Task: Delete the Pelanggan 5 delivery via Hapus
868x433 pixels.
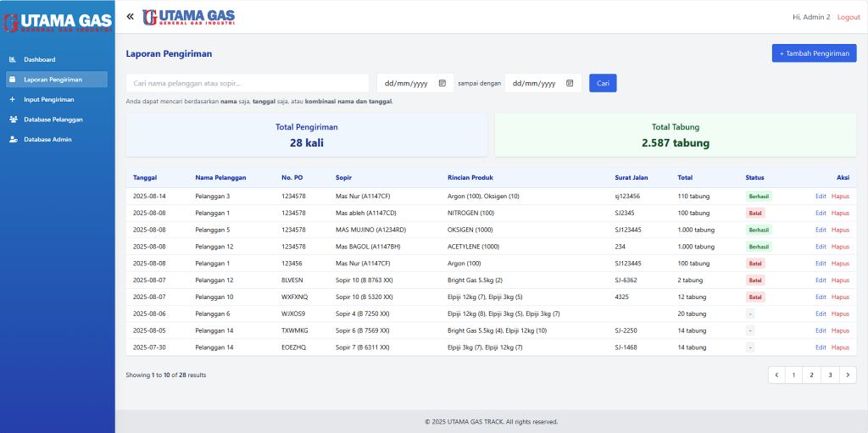Action: click(x=840, y=230)
